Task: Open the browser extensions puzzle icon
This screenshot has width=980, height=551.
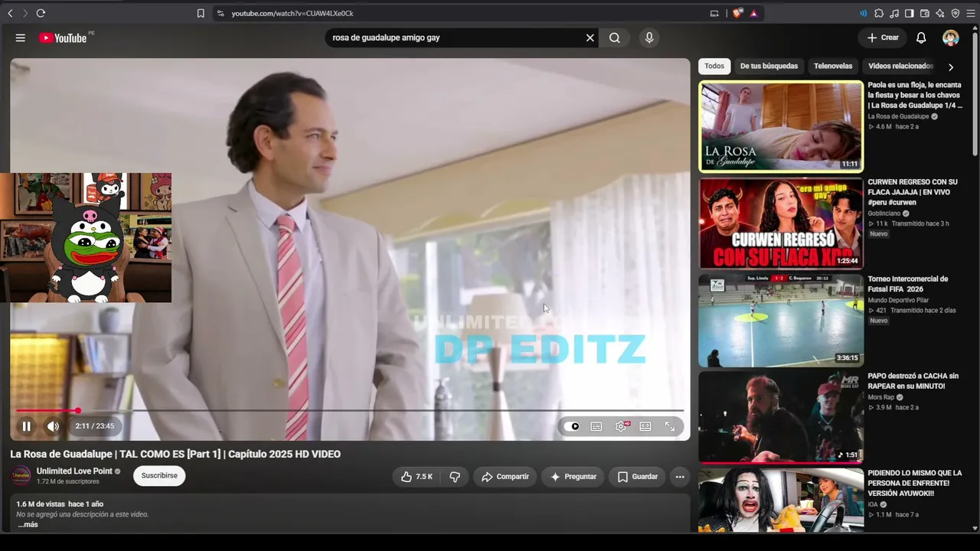Action: tap(879, 13)
